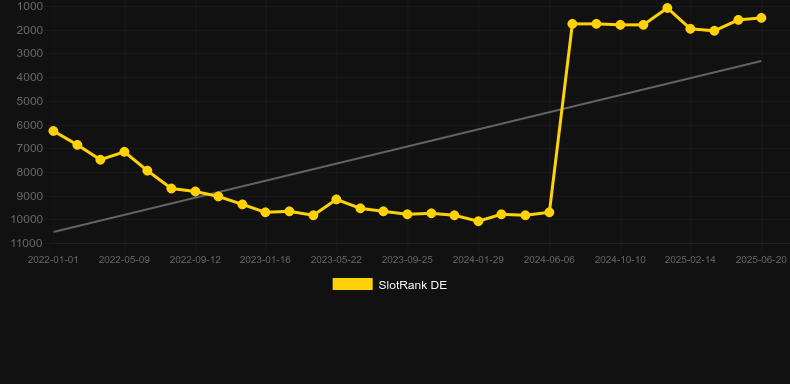790x384 pixels.
Task: Click the 2022-01-01 x-axis date label
Action: [x=53, y=260]
